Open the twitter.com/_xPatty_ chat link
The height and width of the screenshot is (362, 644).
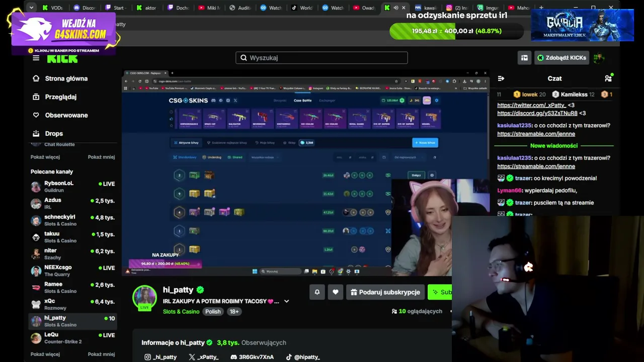(532, 105)
